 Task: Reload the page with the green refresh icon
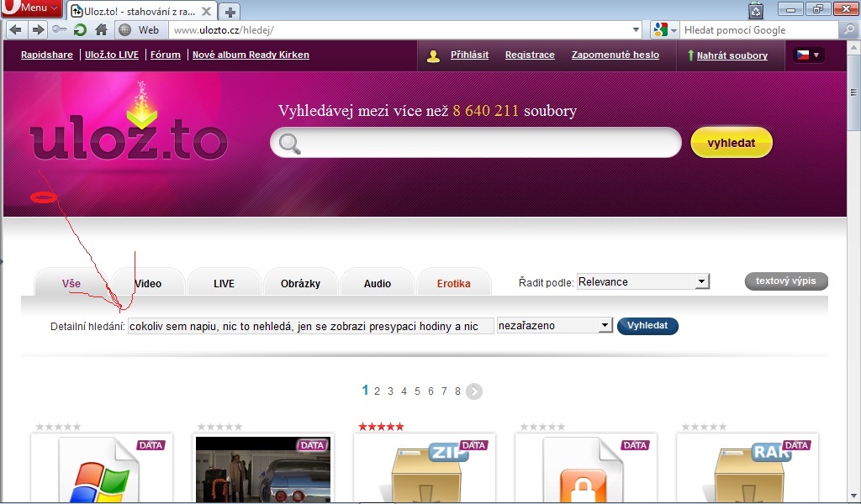pyautogui.click(x=80, y=29)
